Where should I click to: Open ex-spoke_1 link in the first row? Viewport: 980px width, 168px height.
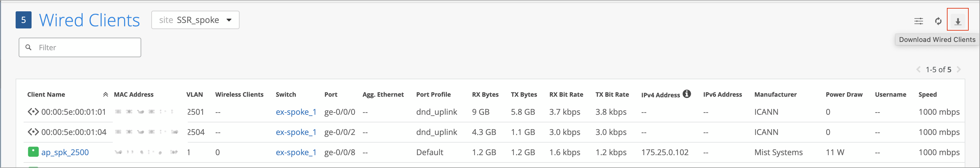tap(296, 112)
